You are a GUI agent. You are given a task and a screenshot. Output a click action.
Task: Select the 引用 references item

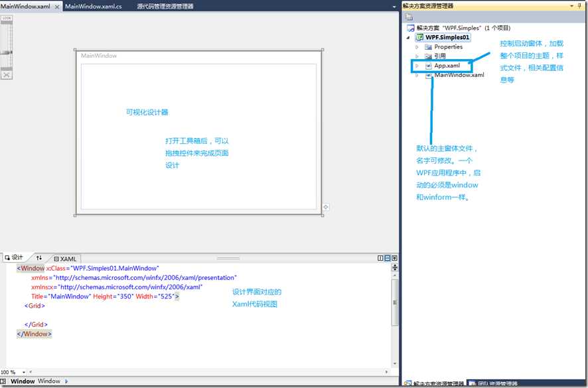440,56
